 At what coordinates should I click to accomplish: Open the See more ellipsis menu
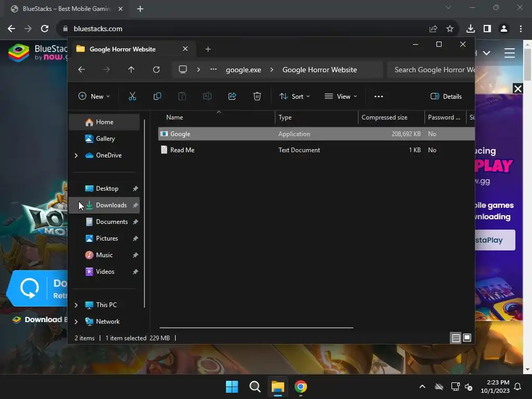tap(379, 96)
